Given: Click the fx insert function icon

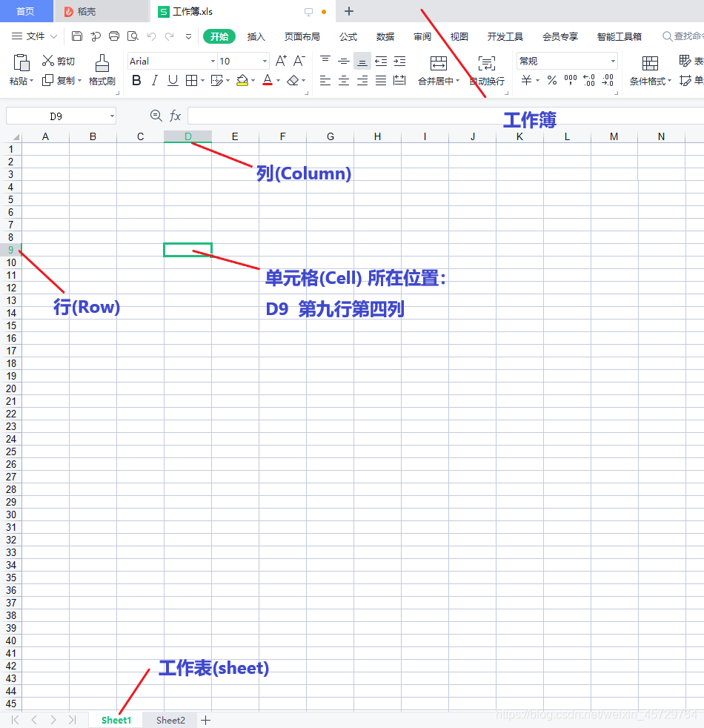Looking at the screenshot, I should point(175,116).
